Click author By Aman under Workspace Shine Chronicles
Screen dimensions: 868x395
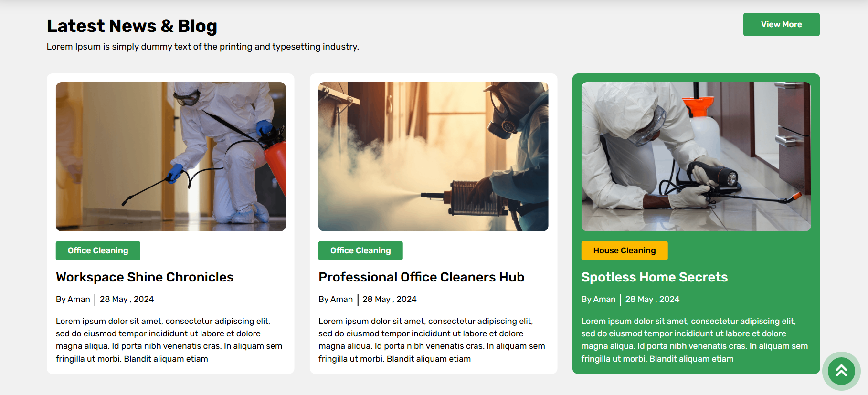[x=73, y=300]
